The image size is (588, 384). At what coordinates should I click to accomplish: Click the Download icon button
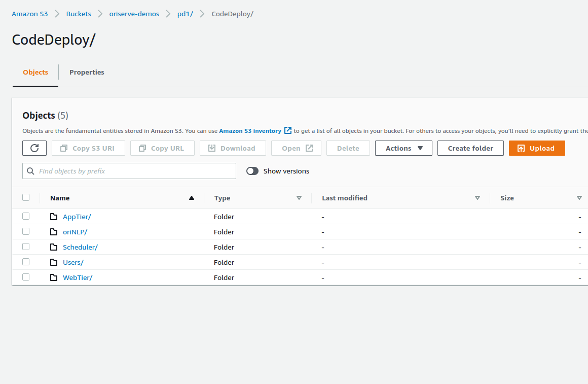pyautogui.click(x=211, y=148)
